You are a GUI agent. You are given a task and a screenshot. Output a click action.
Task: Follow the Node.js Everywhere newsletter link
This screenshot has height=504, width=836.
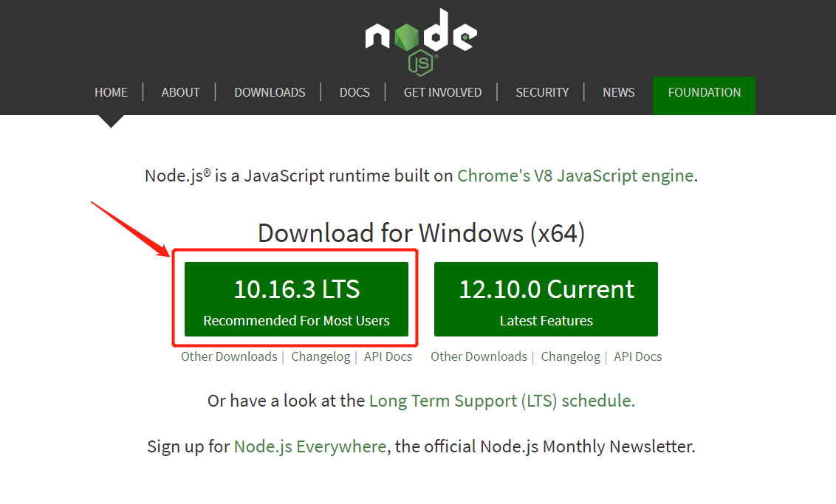coord(309,446)
